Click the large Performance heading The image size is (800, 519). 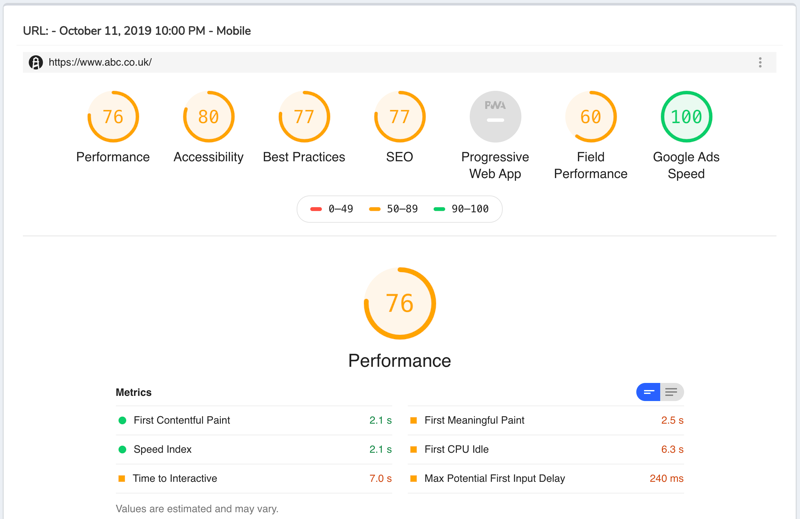pyautogui.click(x=399, y=361)
